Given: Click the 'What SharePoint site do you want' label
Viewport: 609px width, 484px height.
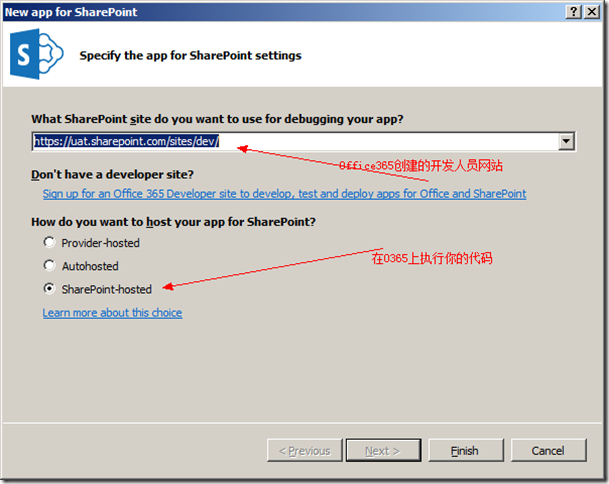Looking at the screenshot, I should 217,119.
